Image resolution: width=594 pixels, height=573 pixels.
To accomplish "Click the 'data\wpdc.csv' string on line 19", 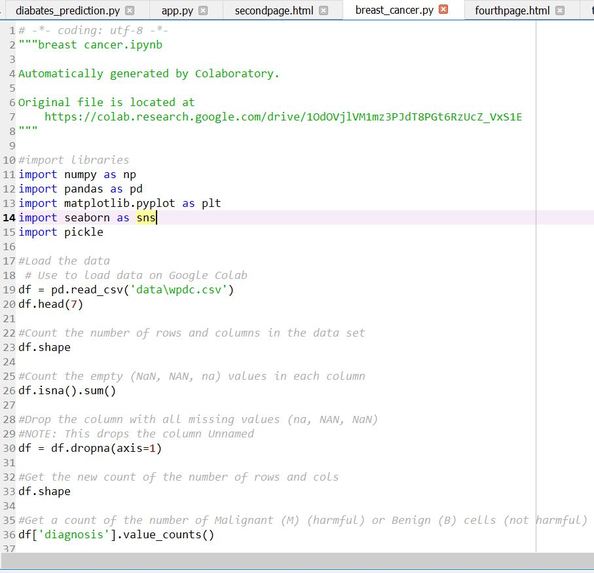I will (x=178, y=290).
